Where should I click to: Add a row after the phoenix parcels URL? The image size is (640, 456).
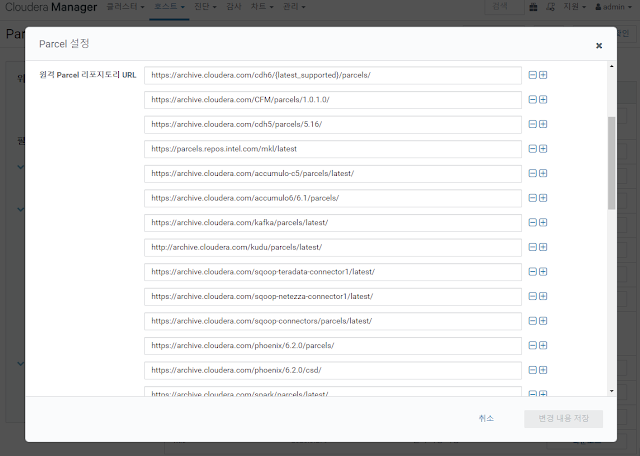543,345
